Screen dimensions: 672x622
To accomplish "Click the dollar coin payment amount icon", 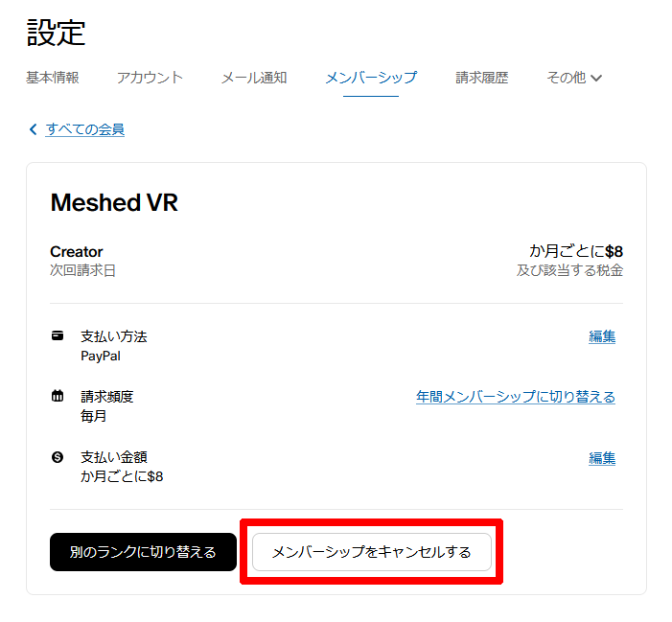I will pos(58,457).
